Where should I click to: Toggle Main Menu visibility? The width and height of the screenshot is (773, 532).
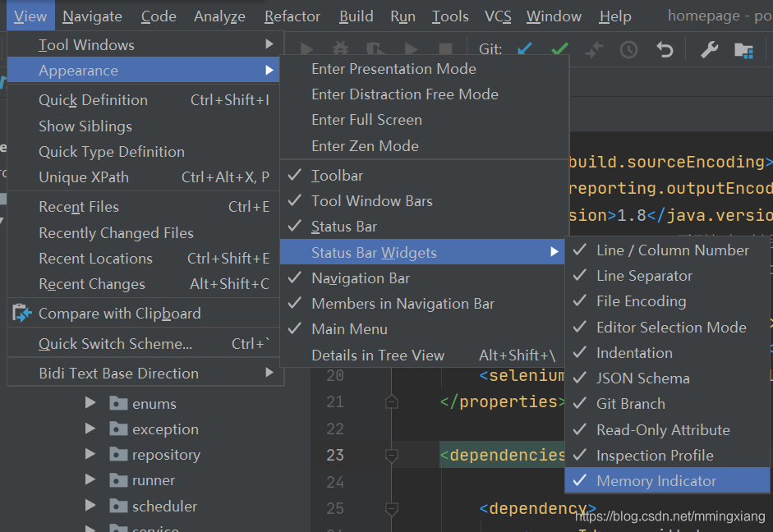pos(423,329)
